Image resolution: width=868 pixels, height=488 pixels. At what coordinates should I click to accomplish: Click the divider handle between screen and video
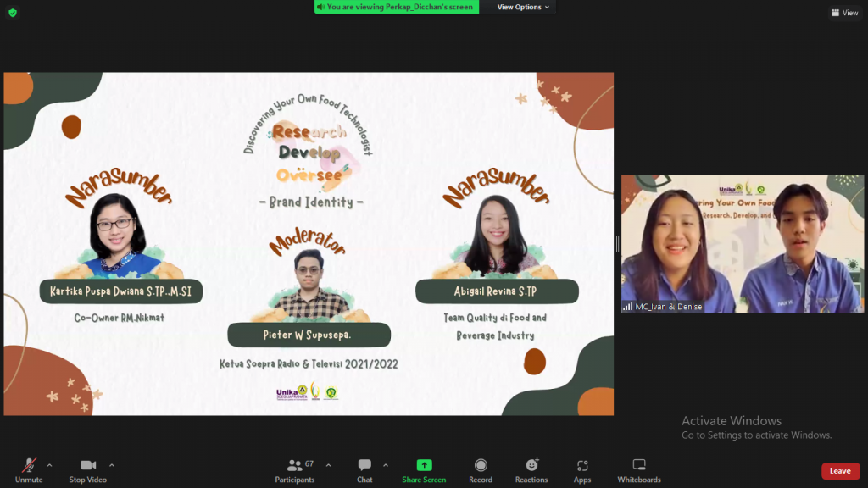click(617, 244)
